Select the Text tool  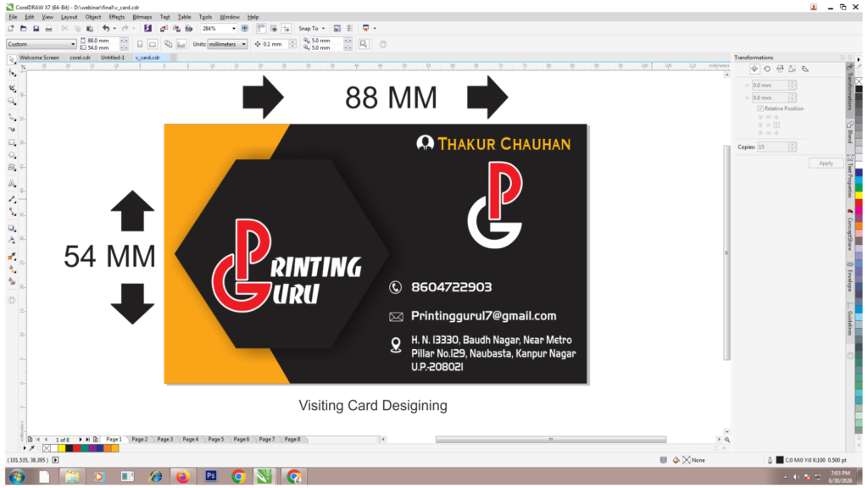click(x=12, y=184)
